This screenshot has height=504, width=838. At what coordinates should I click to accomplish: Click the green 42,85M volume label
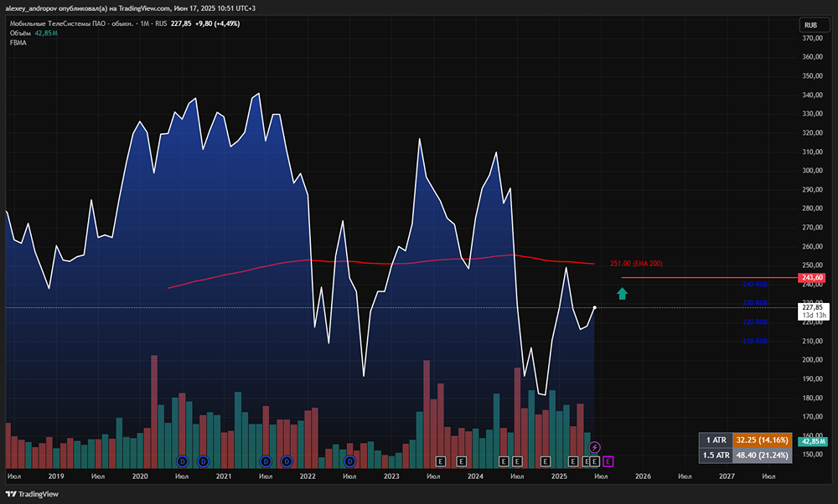(x=813, y=441)
